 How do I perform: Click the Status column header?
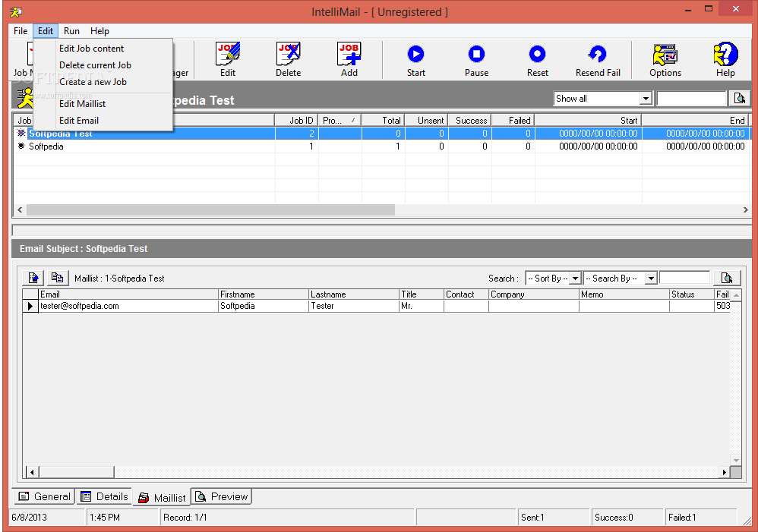click(692, 294)
